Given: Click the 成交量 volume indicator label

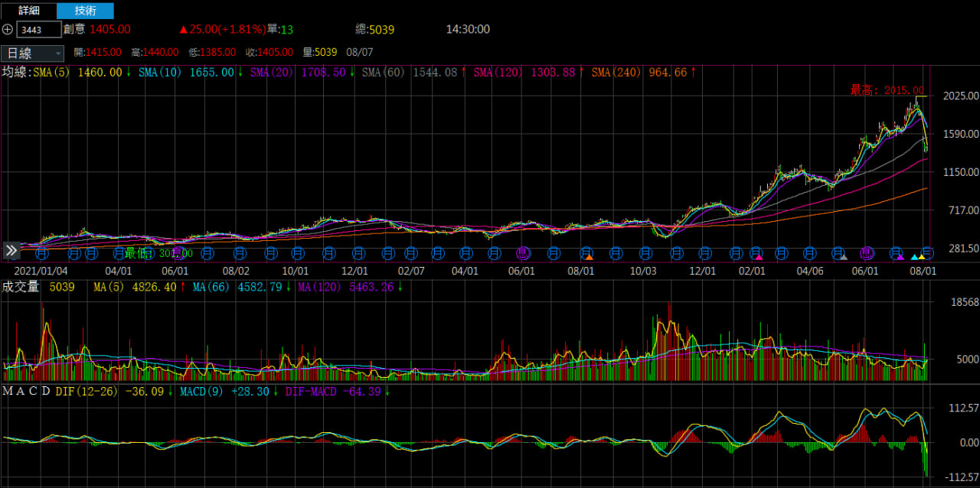Looking at the screenshot, I should point(21,288).
